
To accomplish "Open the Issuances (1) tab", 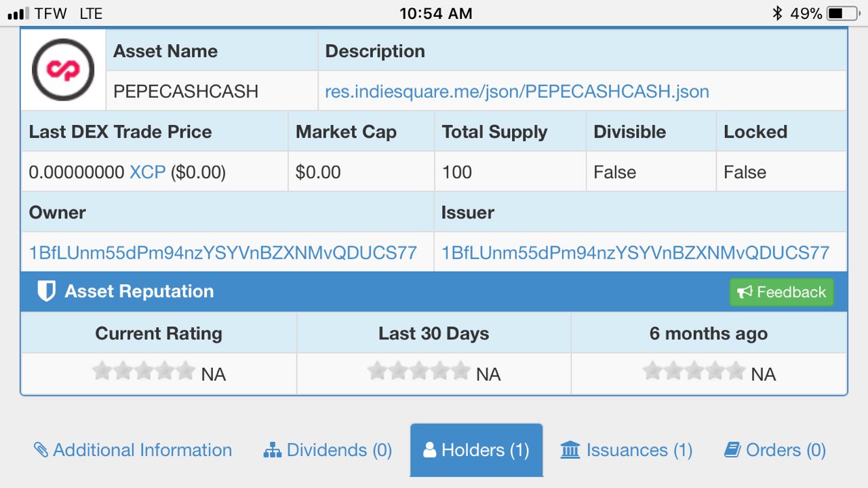I will [x=626, y=450].
